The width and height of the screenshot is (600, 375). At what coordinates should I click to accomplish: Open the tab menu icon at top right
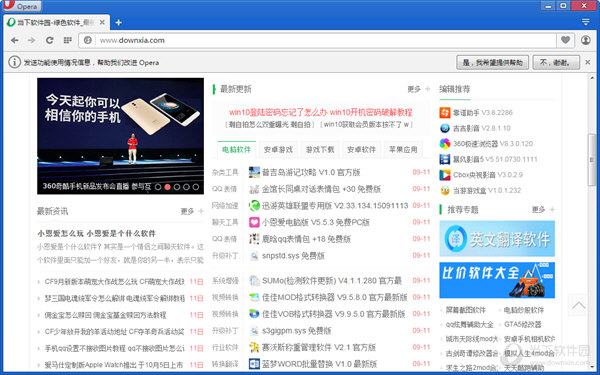click(585, 22)
